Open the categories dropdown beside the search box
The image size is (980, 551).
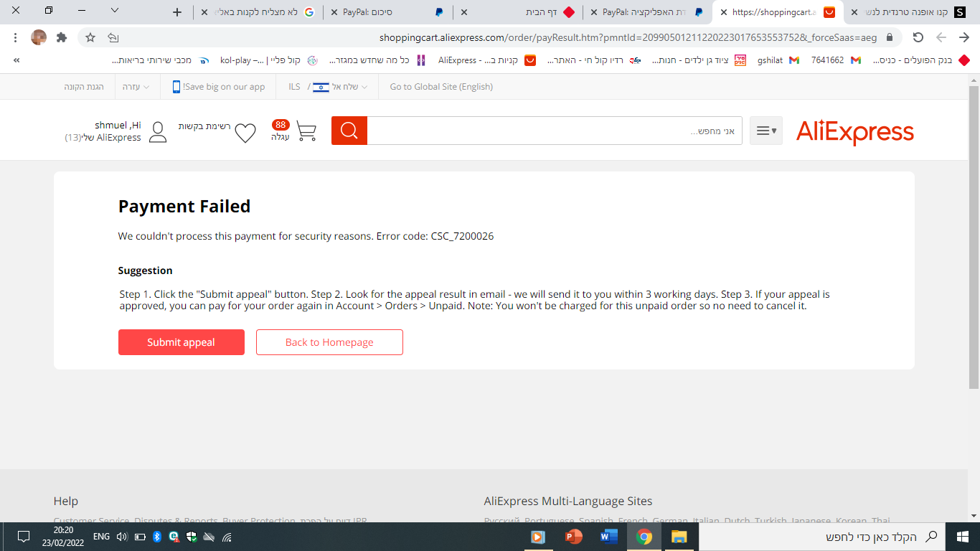[766, 131]
